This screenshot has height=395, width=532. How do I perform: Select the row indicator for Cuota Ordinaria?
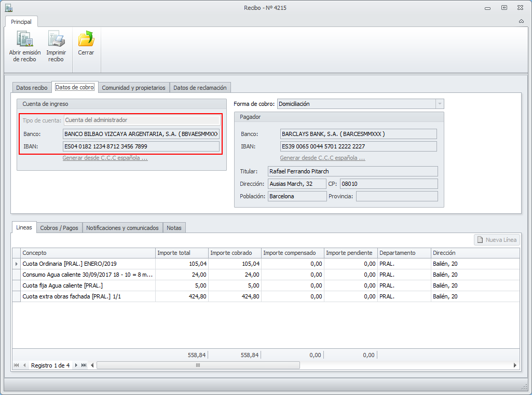point(17,264)
